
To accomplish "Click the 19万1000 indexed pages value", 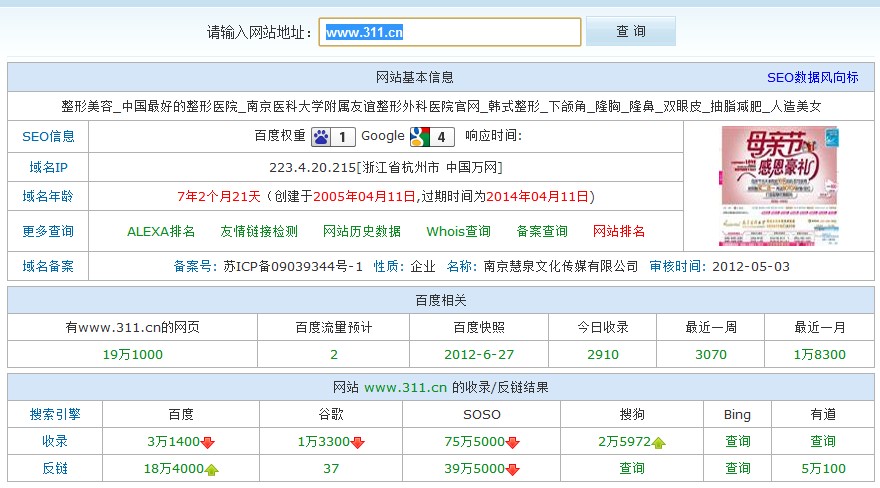I will pyautogui.click(x=132, y=355).
